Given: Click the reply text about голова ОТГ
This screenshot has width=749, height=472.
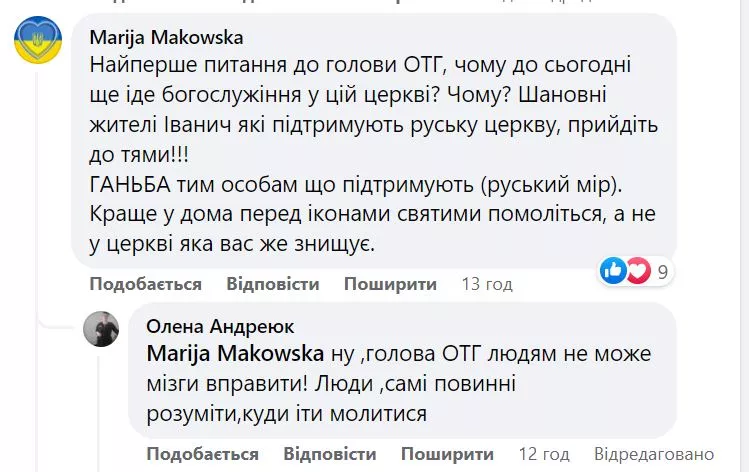Looking at the screenshot, I should pyautogui.click(x=400, y=383).
